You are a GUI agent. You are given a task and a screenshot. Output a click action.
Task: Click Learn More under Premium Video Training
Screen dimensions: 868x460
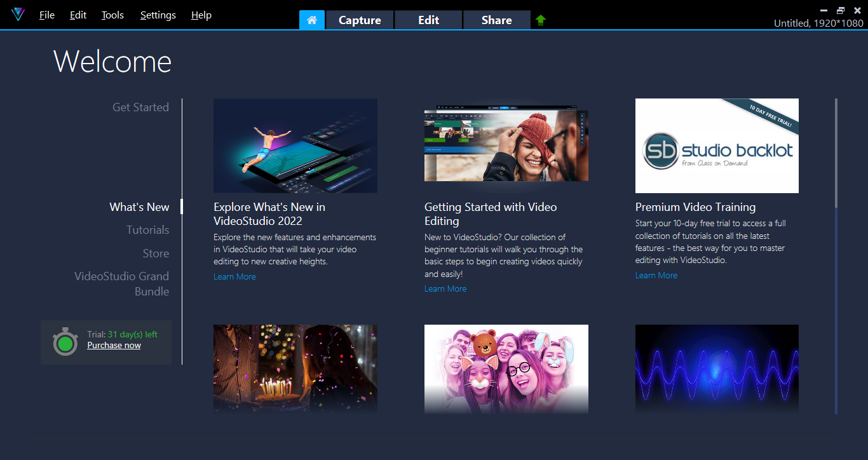pyautogui.click(x=656, y=275)
